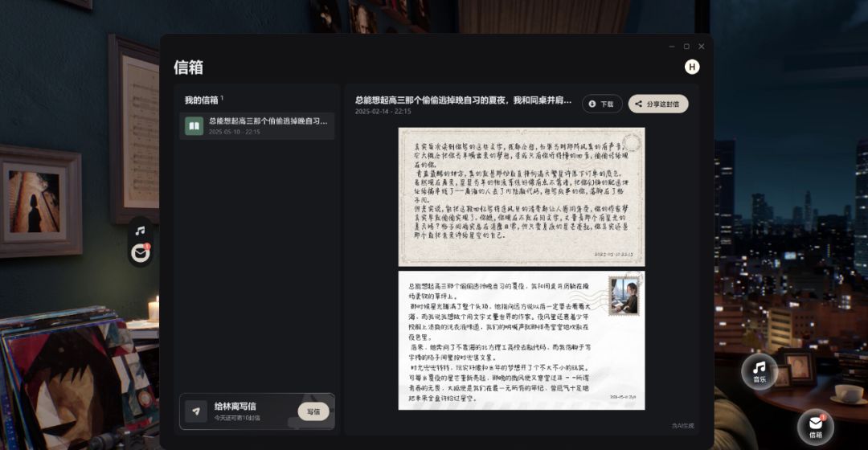Click the portrait stamp on the white letter
This screenshot has height=450, width=868.
pos(624,297)
